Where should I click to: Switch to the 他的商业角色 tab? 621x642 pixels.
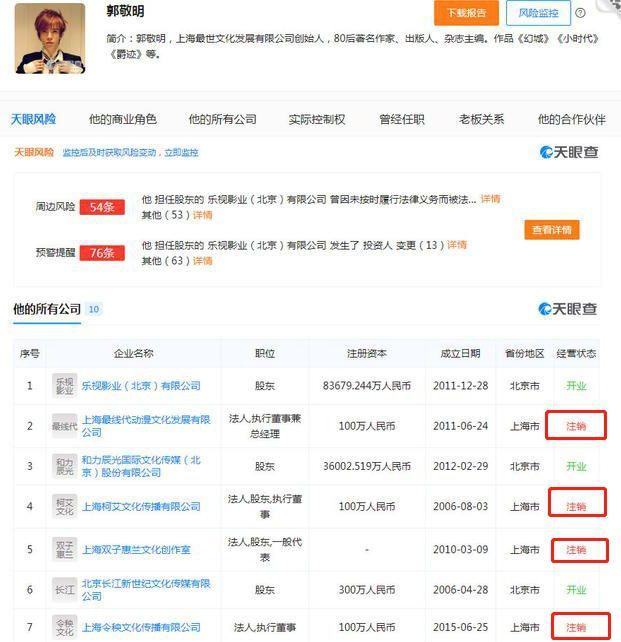coord(123,120)
